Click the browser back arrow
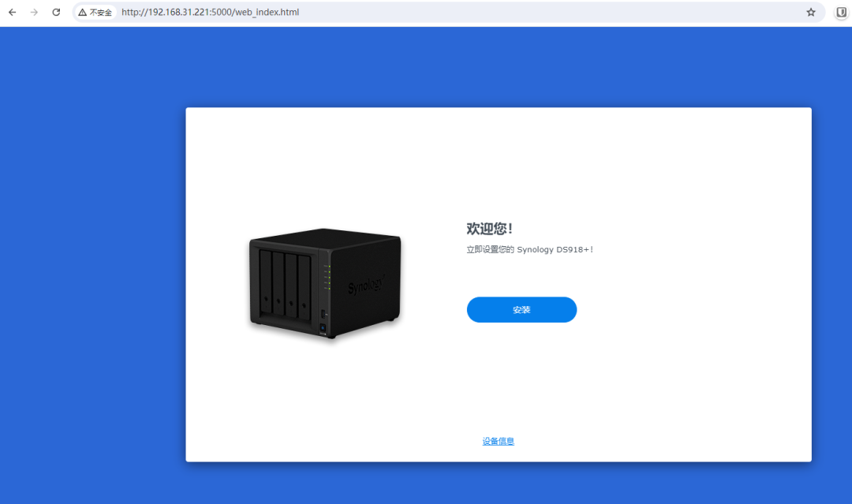This screenshot has height=504, width=852. [13, 13]
